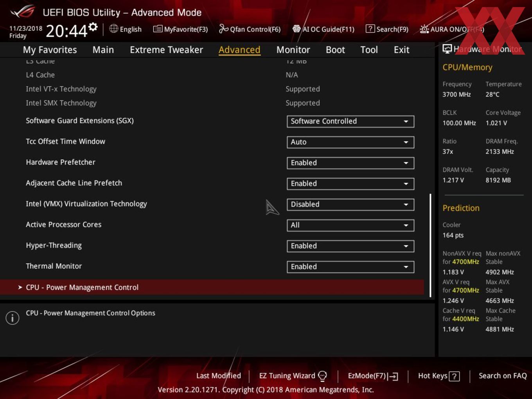The image size is (532, 399).
Task: Click the settings list scrollbar
Action: [430, 245]
